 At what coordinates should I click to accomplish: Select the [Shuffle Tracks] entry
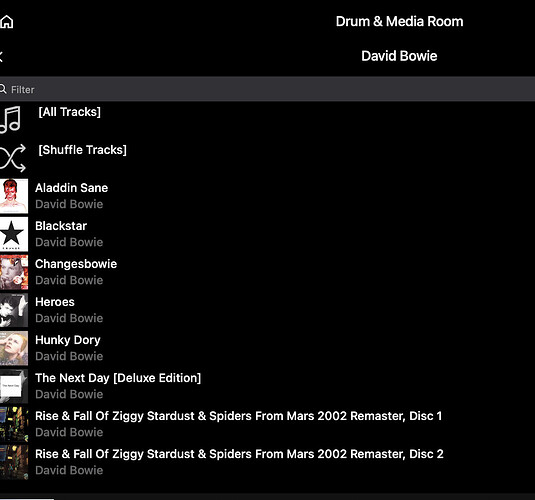click(82, 150)
